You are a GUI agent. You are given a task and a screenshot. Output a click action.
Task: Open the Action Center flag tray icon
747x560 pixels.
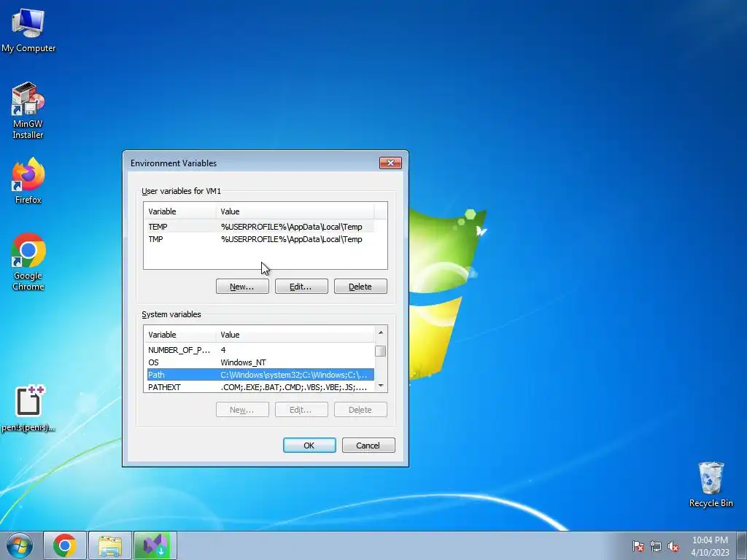(638, 546)
